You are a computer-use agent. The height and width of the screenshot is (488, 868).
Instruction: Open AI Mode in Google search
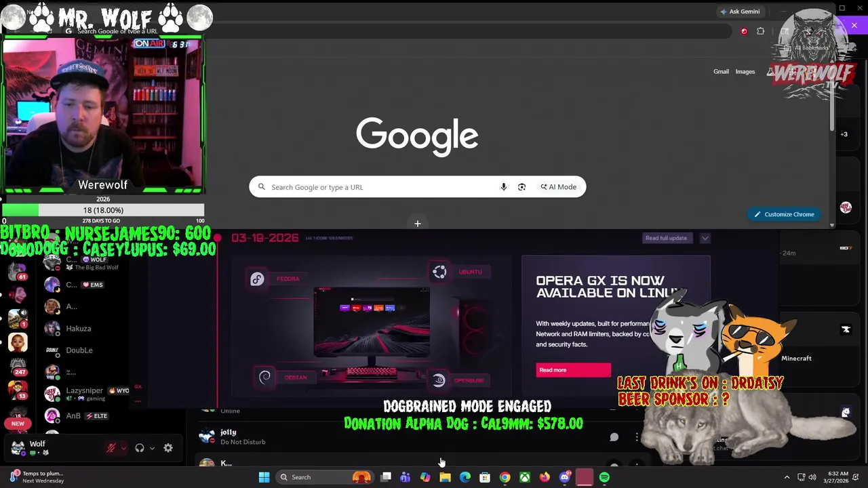558,187
